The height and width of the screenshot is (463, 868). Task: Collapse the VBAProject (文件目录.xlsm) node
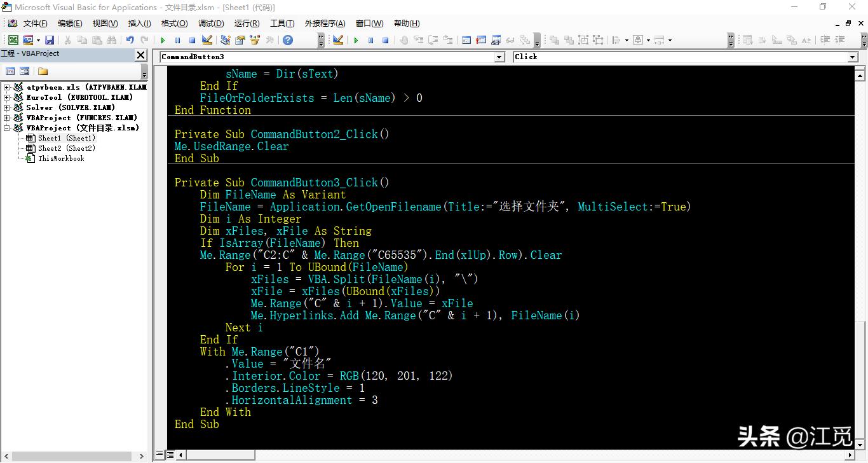(x=7, y=128)
